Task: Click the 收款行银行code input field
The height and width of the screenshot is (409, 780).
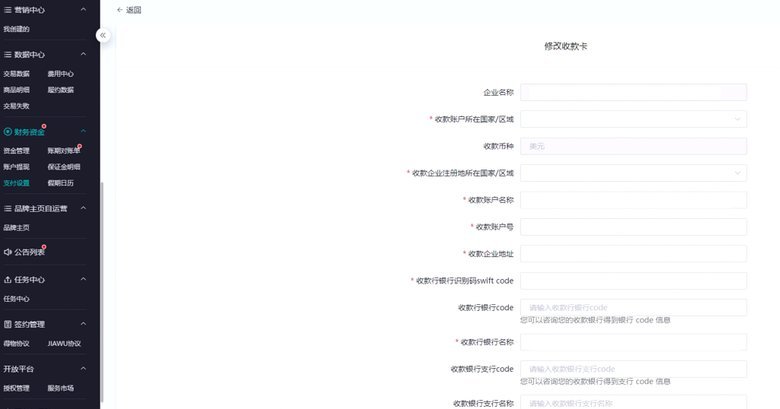Action: pos(633,307)
